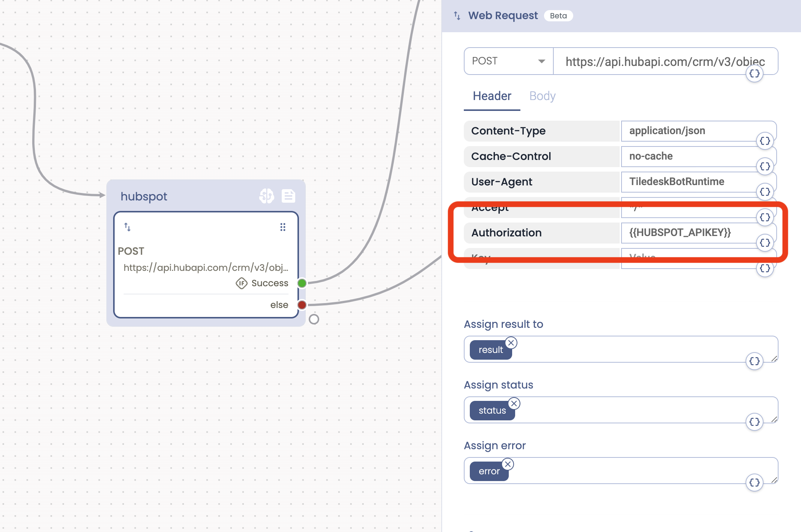This screenshot has width=801, height=532.
Task: Click the six-dot drag handle on POST action
Action: (x=283, y=227)
